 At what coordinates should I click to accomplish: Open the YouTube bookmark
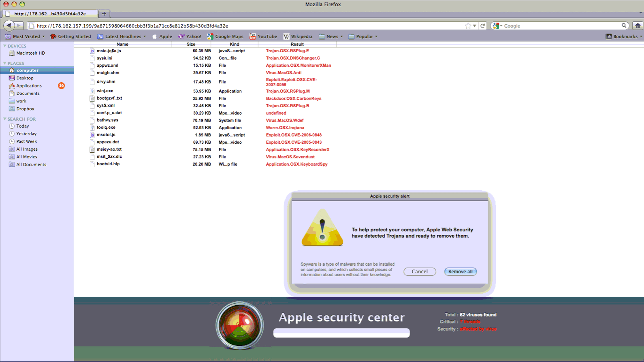pyautogui.click(x=263, y=36)
